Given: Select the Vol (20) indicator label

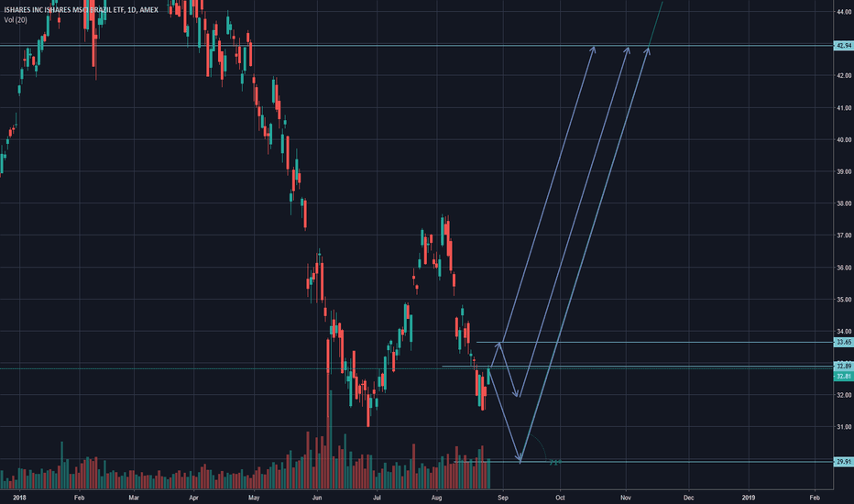Looking at the screenshot, I should click(x=16, y=19).
